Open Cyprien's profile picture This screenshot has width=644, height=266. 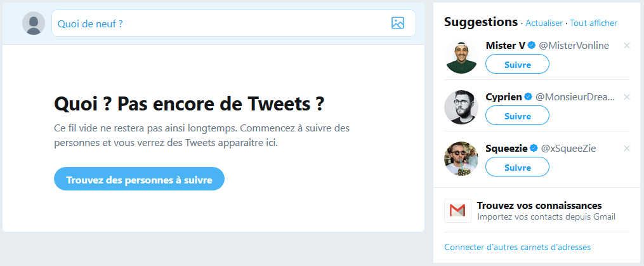461,107
